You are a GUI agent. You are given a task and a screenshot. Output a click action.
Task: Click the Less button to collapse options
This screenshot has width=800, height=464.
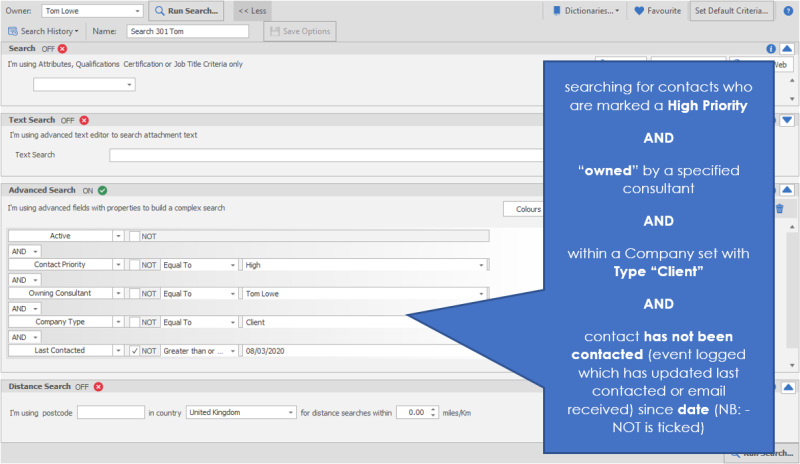click(x=251, y=12)
